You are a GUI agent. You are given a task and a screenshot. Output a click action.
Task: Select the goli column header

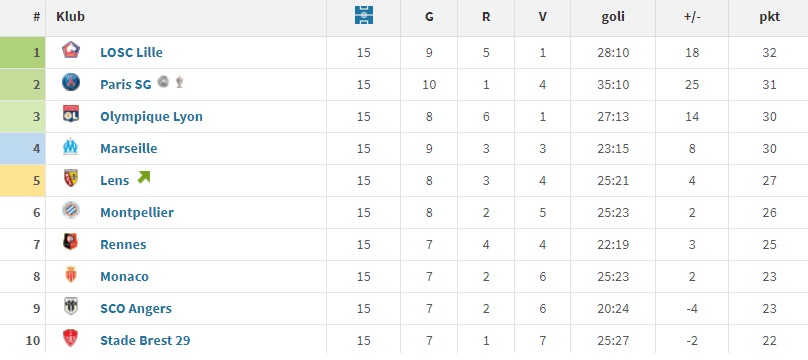tap(613, 16)
